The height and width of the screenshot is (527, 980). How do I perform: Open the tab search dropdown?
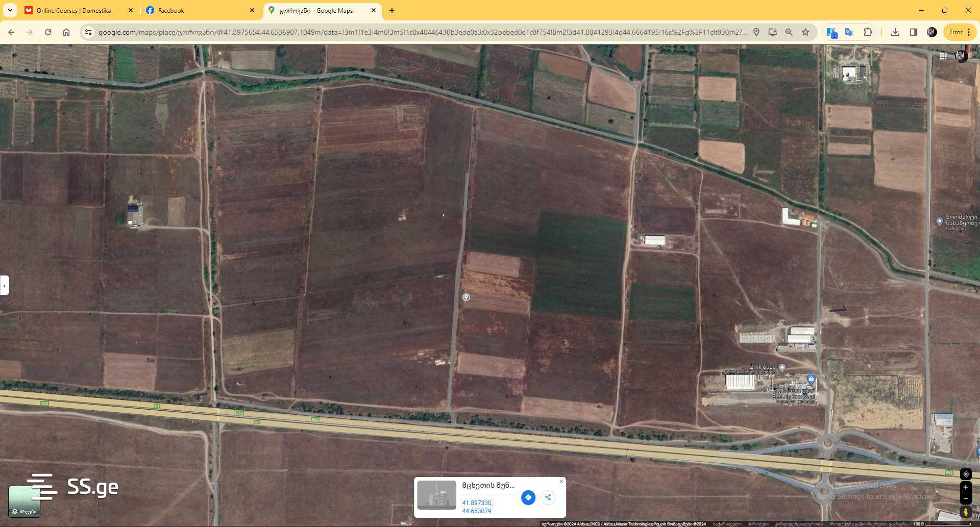point(10,10)
